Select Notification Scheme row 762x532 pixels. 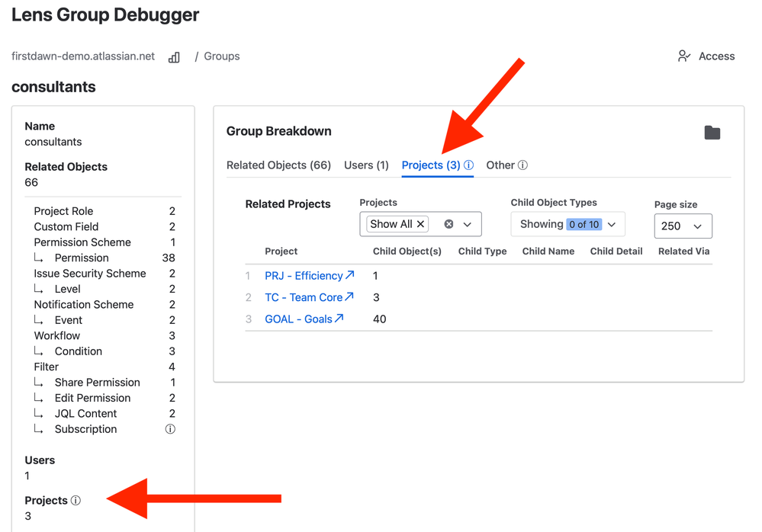coord(104,304)
